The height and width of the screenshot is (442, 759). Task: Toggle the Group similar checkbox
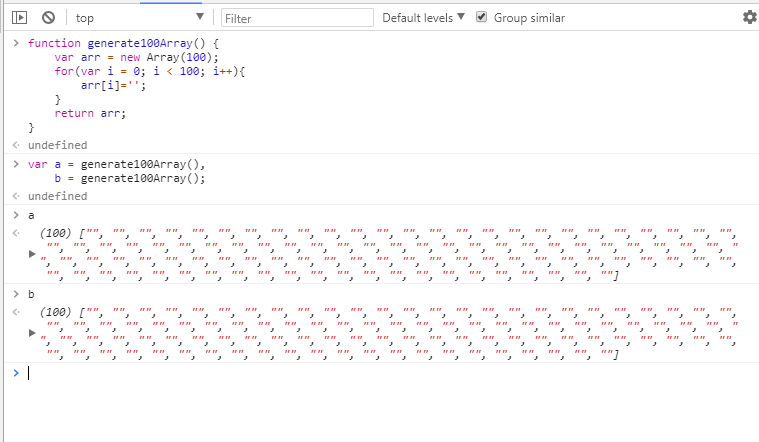482,17
